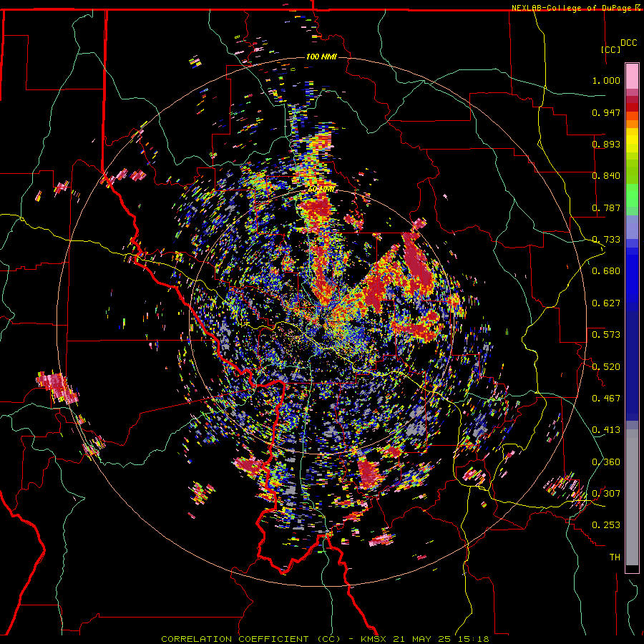Click the CORRELATION COEFFICIENT (CC) title text

(250, 639)
